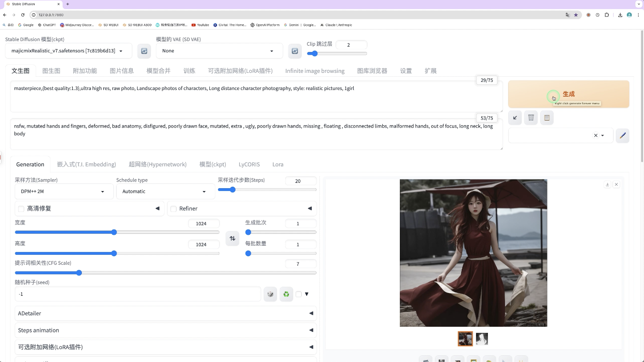Close the gallery image preview

616,184
